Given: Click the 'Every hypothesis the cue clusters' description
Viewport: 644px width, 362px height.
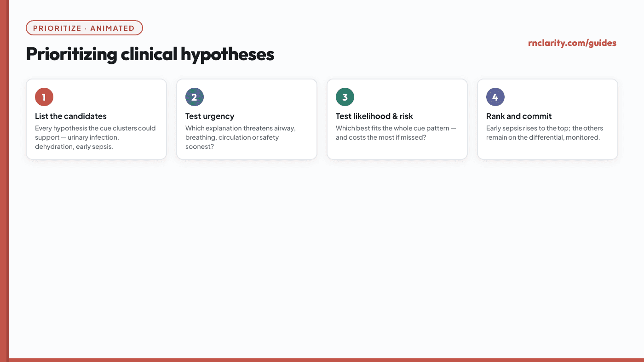Looking at the screenshot, I should [x=96, y=137].
